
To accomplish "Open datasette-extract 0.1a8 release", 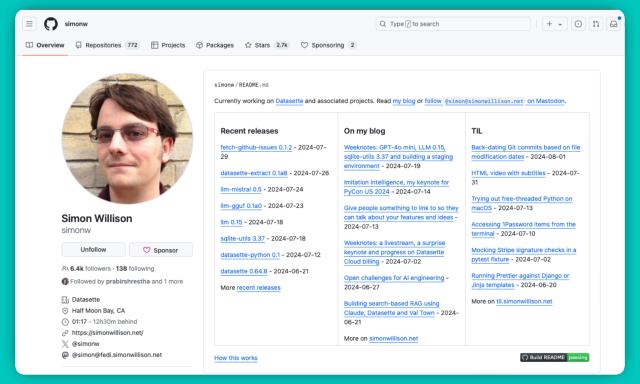I will coord(254,173).
